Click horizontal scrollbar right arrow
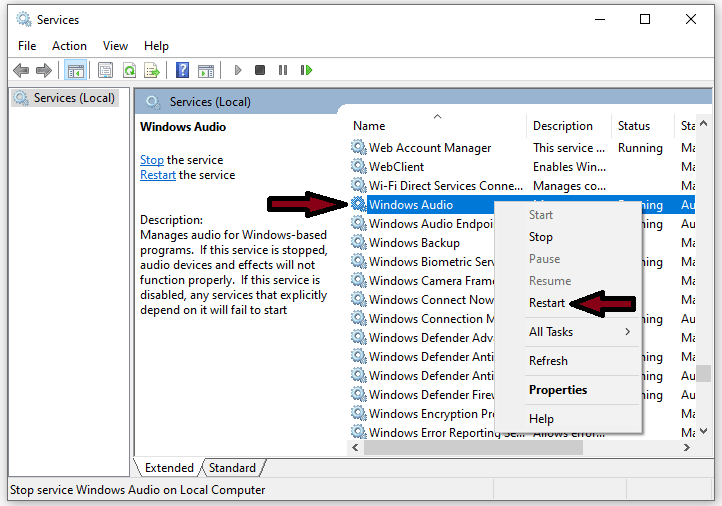This screenshot has width=722, height=506. [x=687, y=448]
